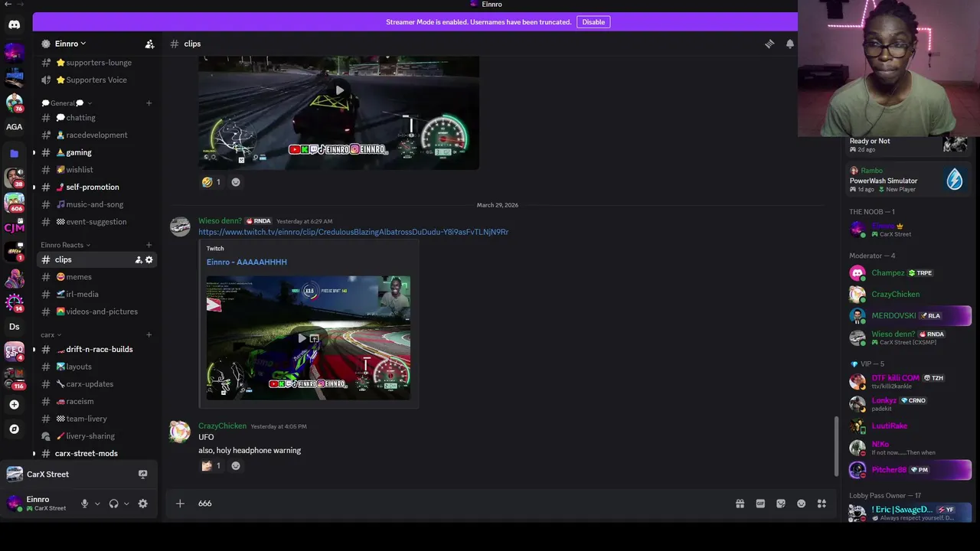Open gift icon in message bar
Viewport: 980px width, 551px height.
[x=740, y=504]
